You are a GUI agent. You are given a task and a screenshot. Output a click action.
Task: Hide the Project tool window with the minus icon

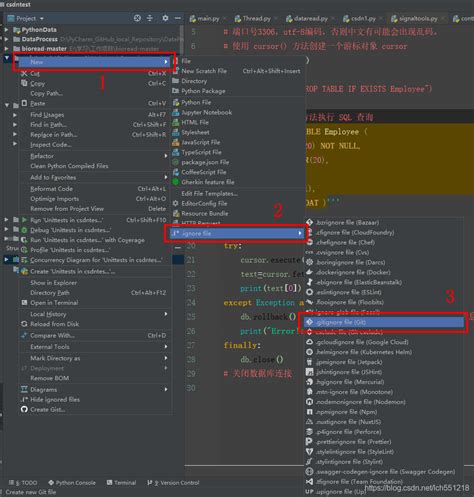[x=178, y=18]
